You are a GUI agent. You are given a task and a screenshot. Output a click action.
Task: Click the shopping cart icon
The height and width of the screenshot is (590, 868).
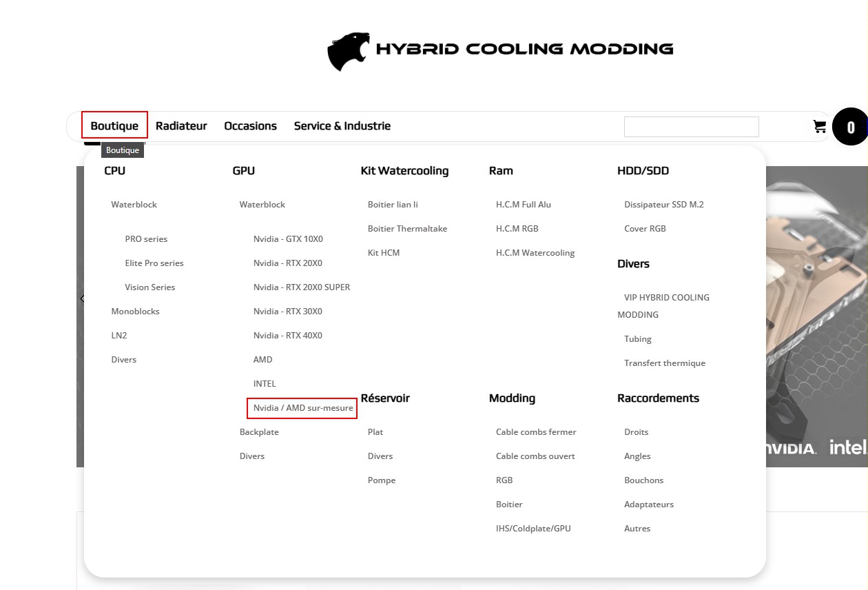[819, 127]
